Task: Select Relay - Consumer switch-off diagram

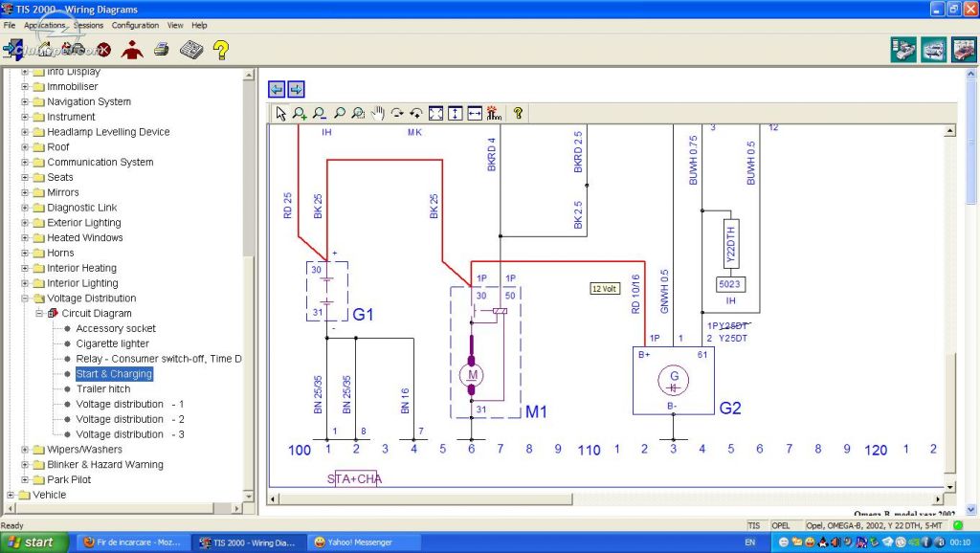Action: point(159,359)
